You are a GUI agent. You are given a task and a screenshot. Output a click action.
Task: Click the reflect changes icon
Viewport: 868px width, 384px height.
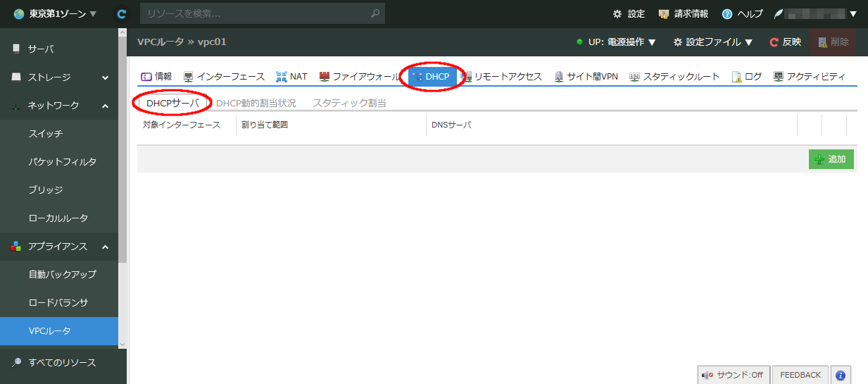tap(774, 42)
